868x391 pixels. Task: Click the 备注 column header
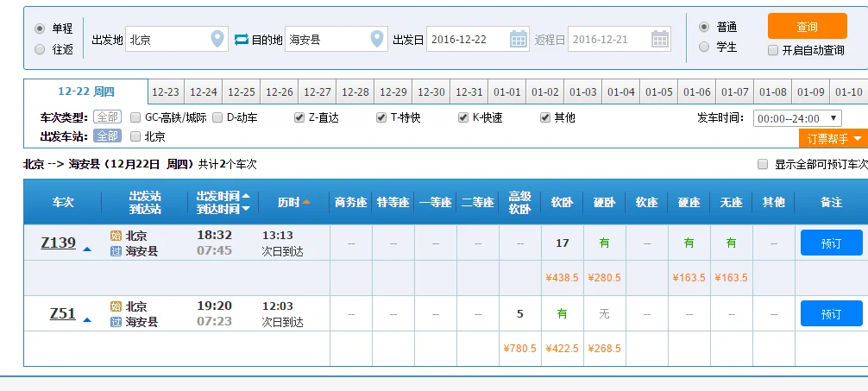(x=831, y=202)
